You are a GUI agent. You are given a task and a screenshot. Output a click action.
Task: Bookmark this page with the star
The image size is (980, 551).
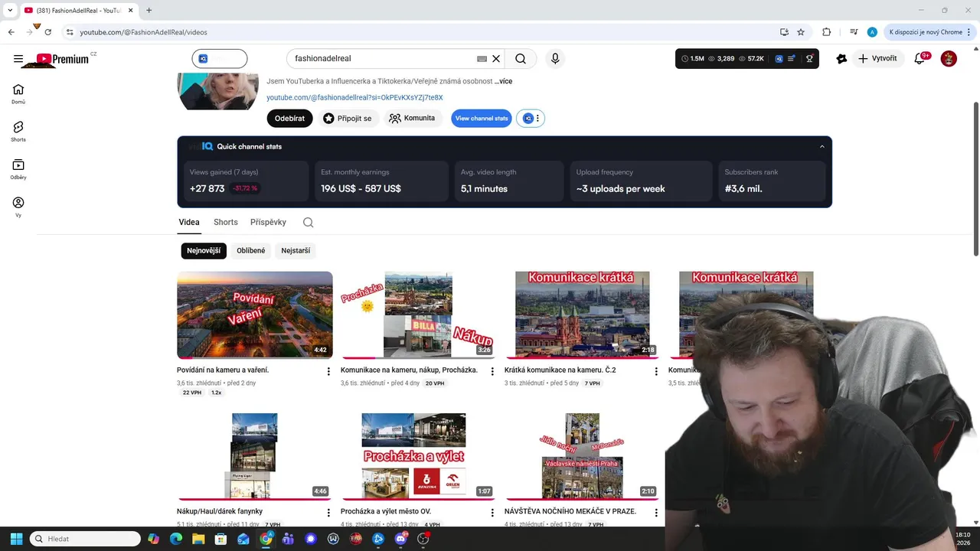point(801,32)
